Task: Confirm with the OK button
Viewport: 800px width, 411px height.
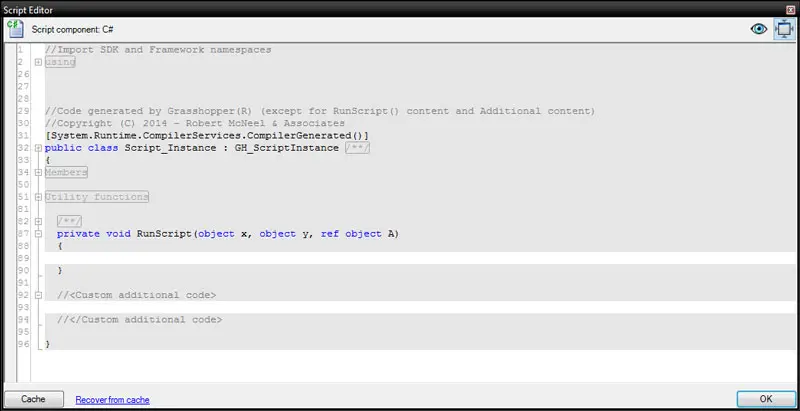Action: [766, 399]
